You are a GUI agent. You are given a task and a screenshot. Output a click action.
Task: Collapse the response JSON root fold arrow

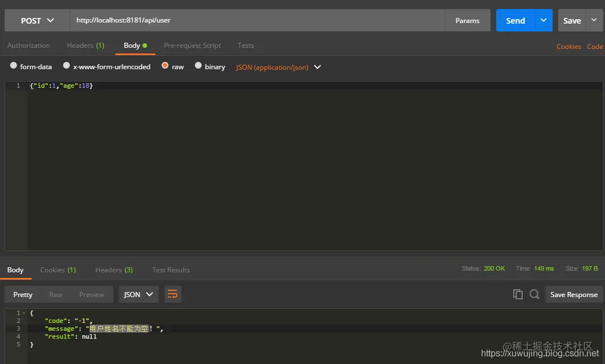(24, 313)
